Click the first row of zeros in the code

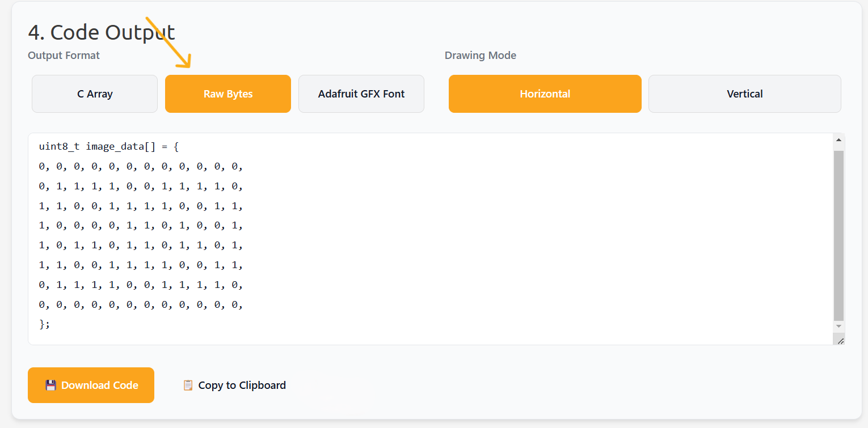141,167
